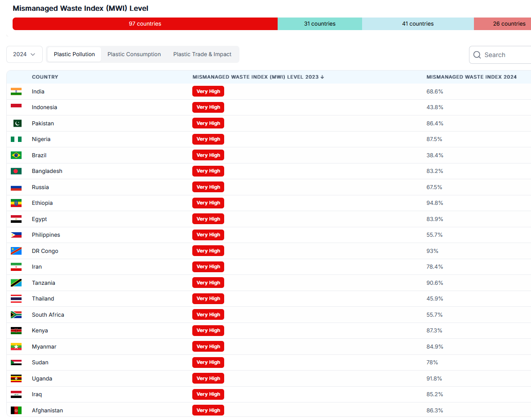
Task: Click the country name South Africa
Action: point(48,314)
